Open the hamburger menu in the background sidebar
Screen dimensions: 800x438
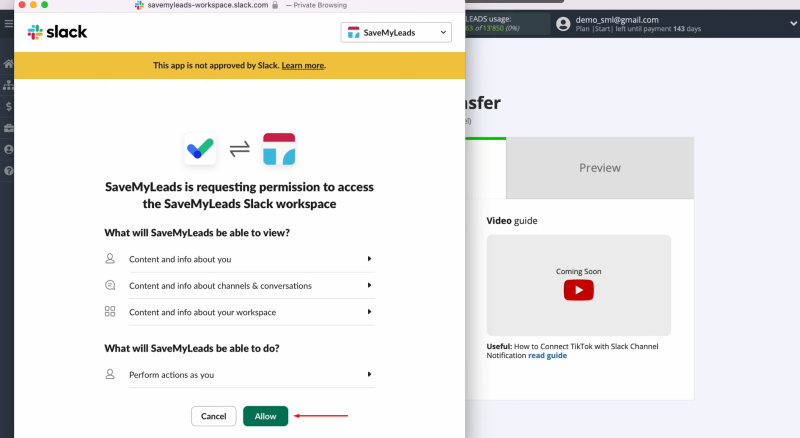pos(9,23)
